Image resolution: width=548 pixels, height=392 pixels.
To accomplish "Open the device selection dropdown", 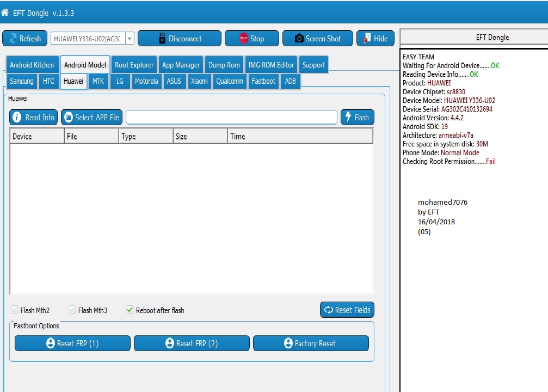I will tap(130, 39).
